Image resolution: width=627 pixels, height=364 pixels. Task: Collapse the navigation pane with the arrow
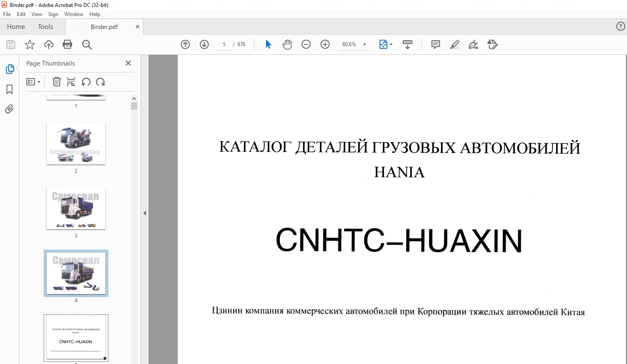click(x=145, y=213)
